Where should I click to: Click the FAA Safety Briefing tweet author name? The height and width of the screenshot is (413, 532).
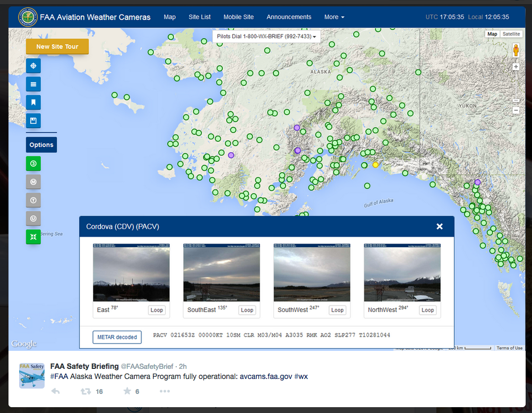[x=84, y=366]
